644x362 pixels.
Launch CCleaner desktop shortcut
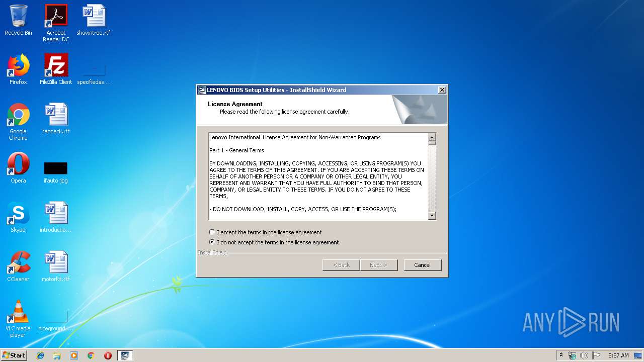(x=18, y=266)
